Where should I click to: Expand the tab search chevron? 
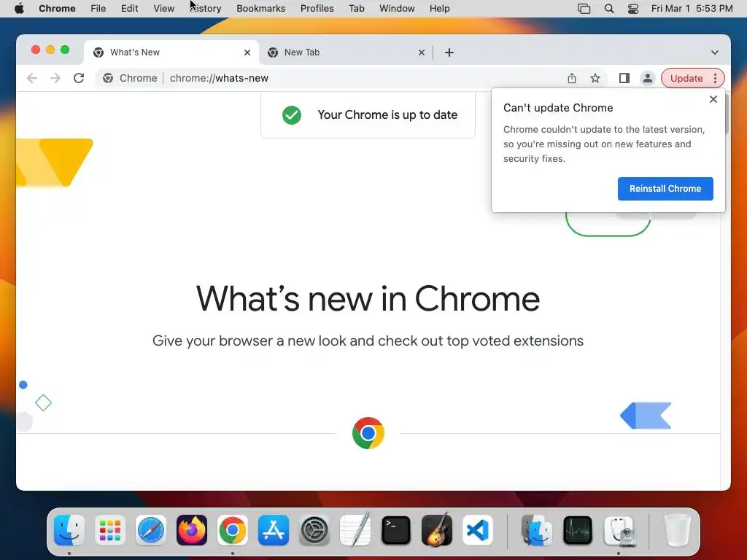(x=715, y=52)
